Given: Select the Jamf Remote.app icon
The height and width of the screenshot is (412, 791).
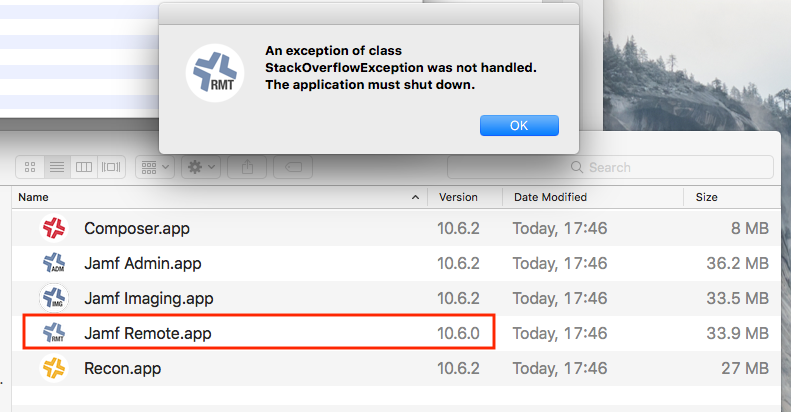Looking at the screenshot, I should [54, 333].
